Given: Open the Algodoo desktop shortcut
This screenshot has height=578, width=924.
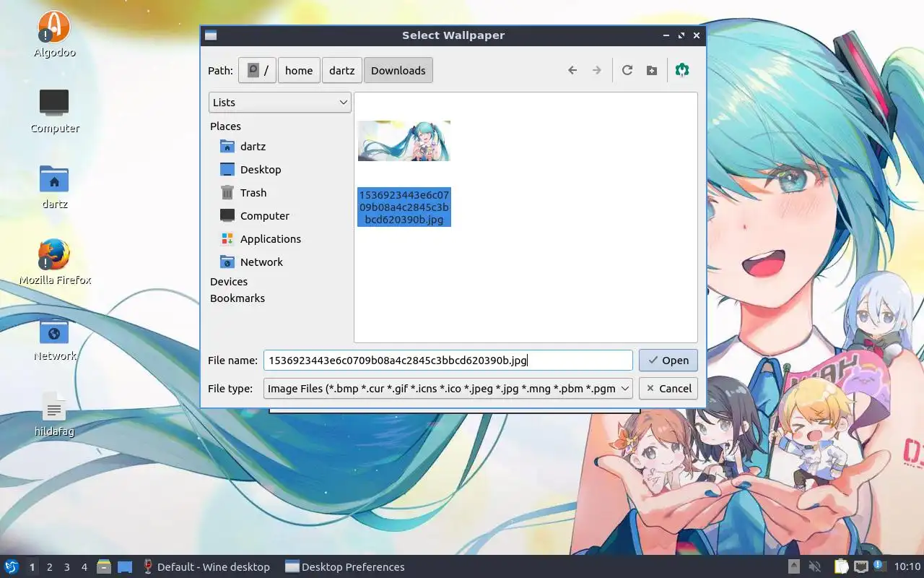Looking at the screenshot, I should coord(54,34).
